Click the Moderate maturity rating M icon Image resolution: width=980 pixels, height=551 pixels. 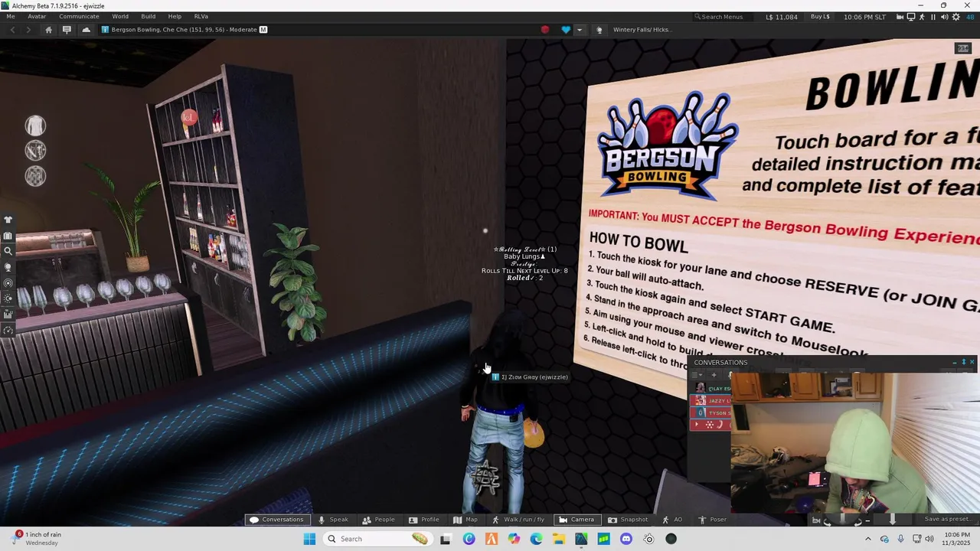point(263,30)
